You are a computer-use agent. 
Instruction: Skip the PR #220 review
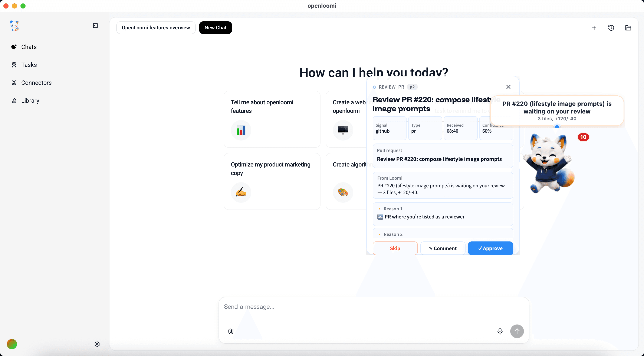395,248
